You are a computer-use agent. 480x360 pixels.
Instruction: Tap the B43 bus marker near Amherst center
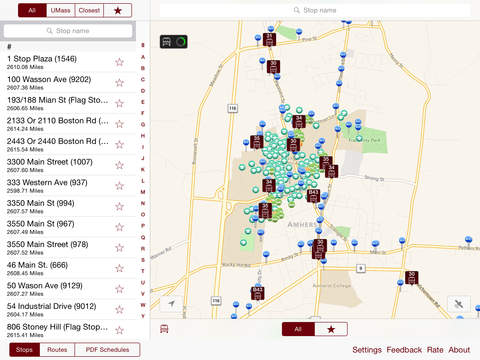tap(313, 196)
